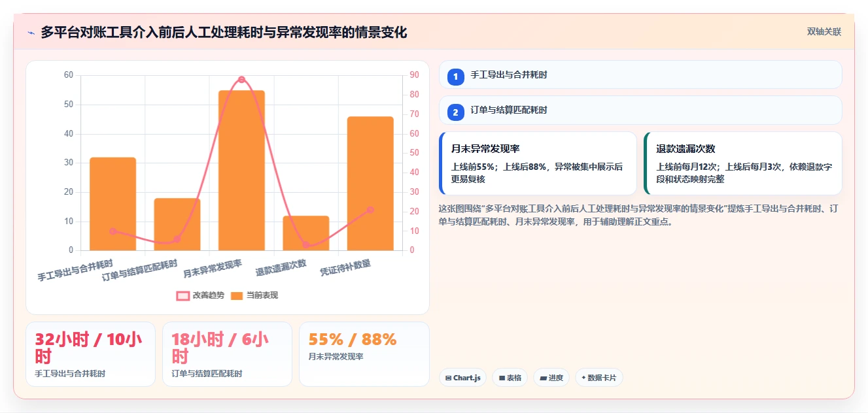Toggle the 改善趋势 legend entry

pyautogui.click(x=200, y=295)
